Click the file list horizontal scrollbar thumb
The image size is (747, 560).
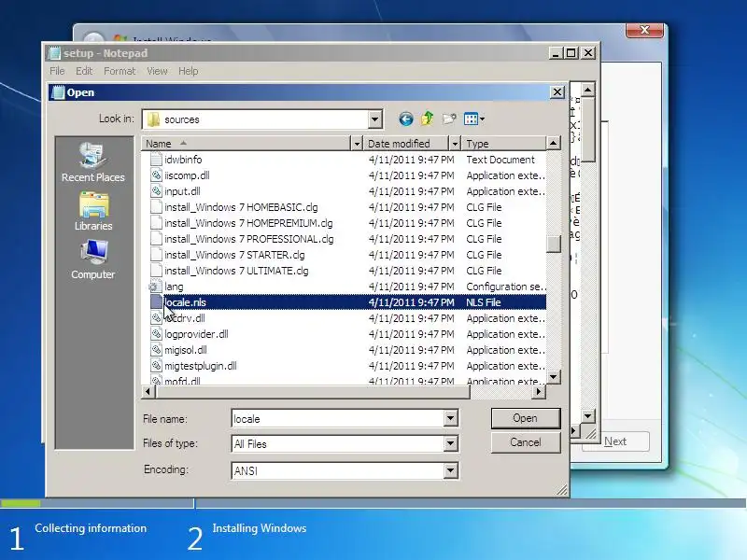coord(313,391)
